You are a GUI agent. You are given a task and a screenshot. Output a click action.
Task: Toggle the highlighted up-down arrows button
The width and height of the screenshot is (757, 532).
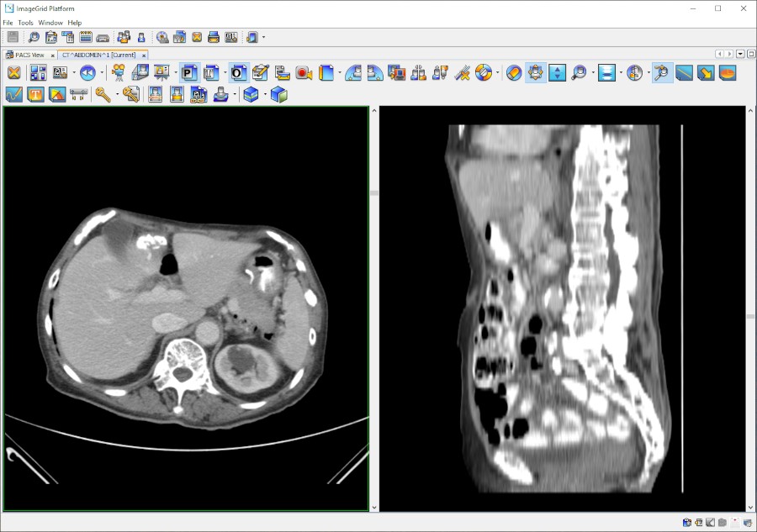(x=557, y=72)
